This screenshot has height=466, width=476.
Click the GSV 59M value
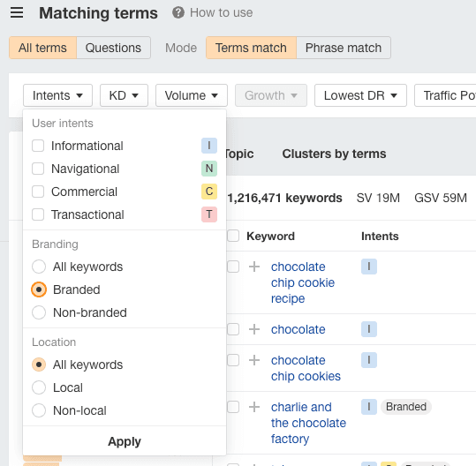tap(441, 198)
